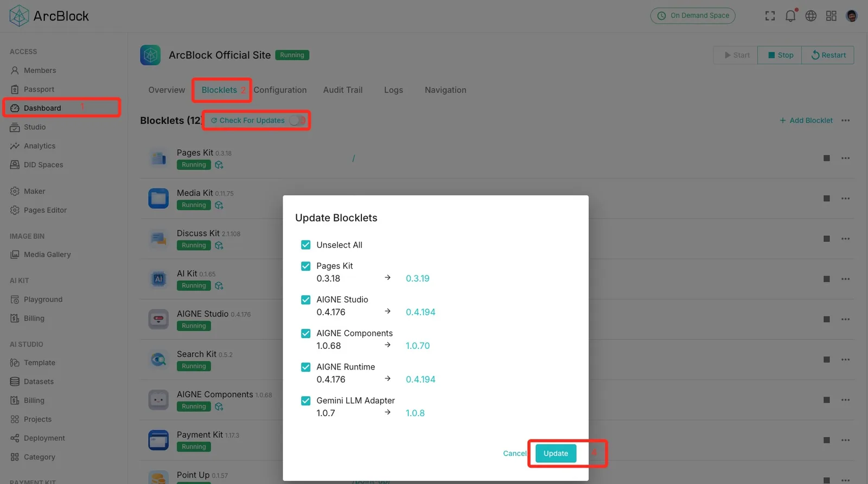Screen dimensions: 868x484
Task: Click Add Blocklet
Action: (x=806, y=120)
